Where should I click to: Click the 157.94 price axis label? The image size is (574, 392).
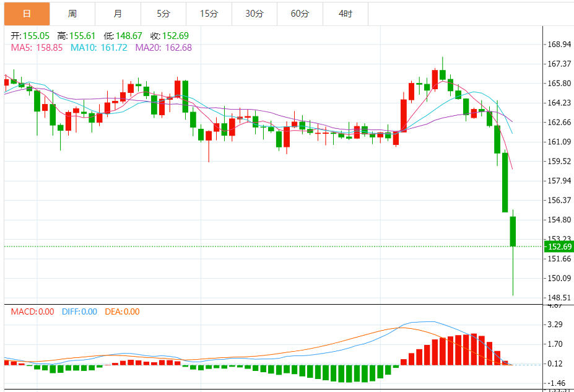[559, 181]
